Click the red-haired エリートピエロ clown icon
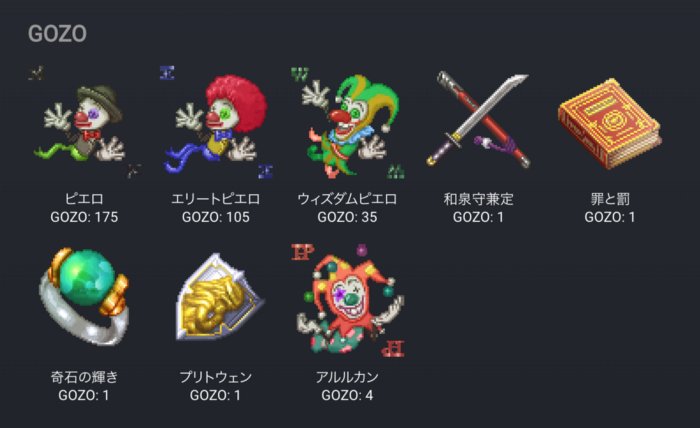 coord(216,123)
